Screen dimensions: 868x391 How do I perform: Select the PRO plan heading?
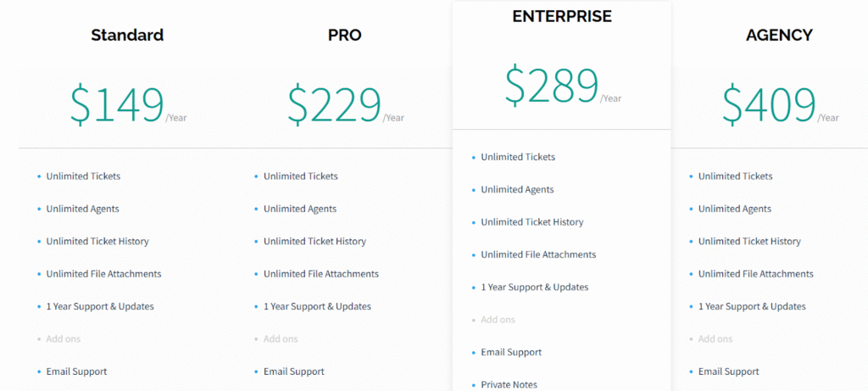coord(344,36)
